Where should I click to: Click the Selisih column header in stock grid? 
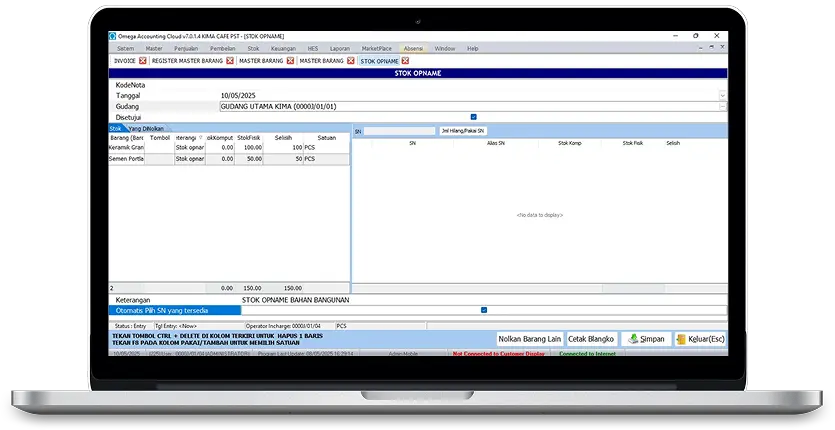pyautogui.click(x=283, y=137)
